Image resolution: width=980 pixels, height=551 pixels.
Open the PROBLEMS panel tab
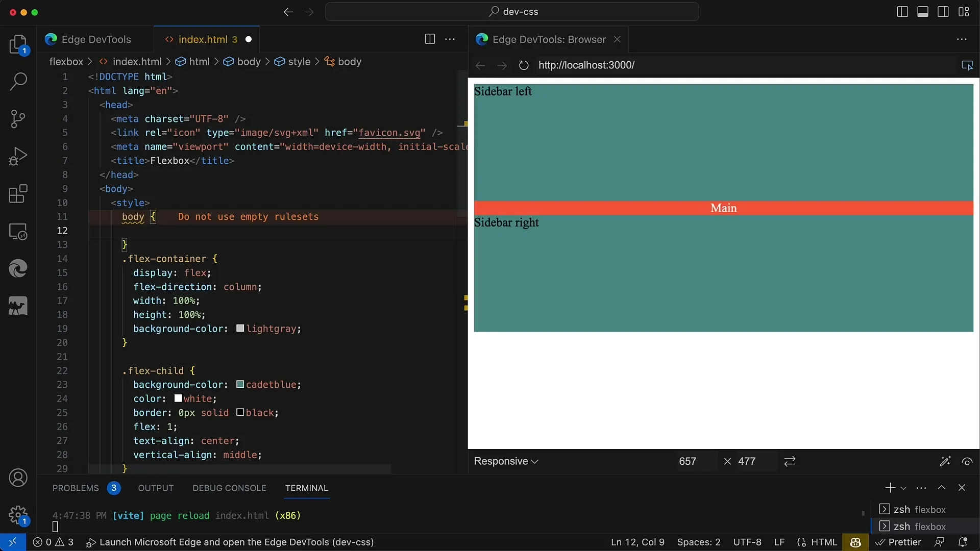click(x=86, y=488)
